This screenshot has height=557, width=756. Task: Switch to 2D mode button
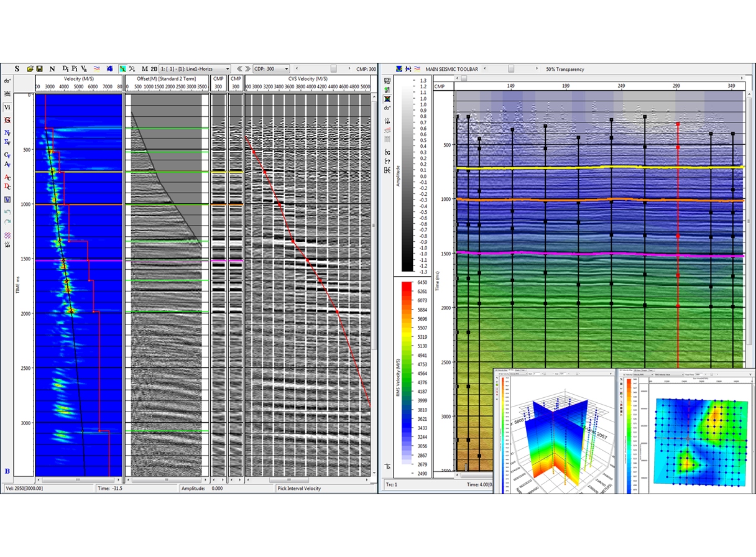[x=154, y=68]
